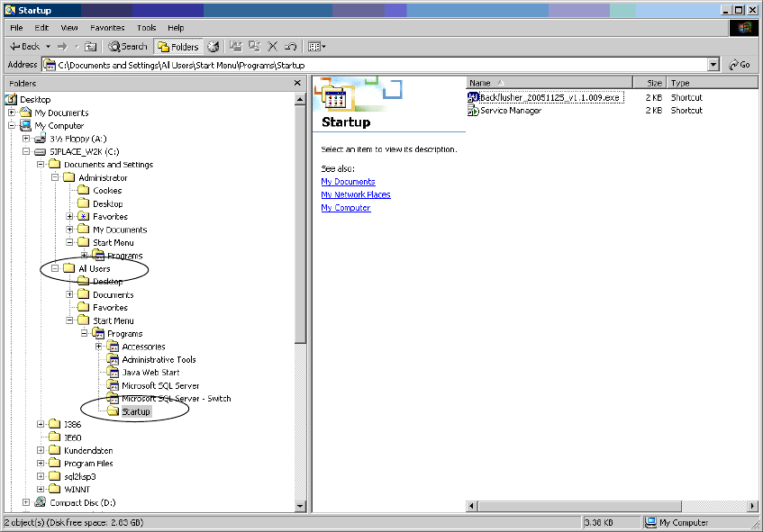Open the Favorites menu
This screenshot has width=763, height=532.
pos(107,28)
